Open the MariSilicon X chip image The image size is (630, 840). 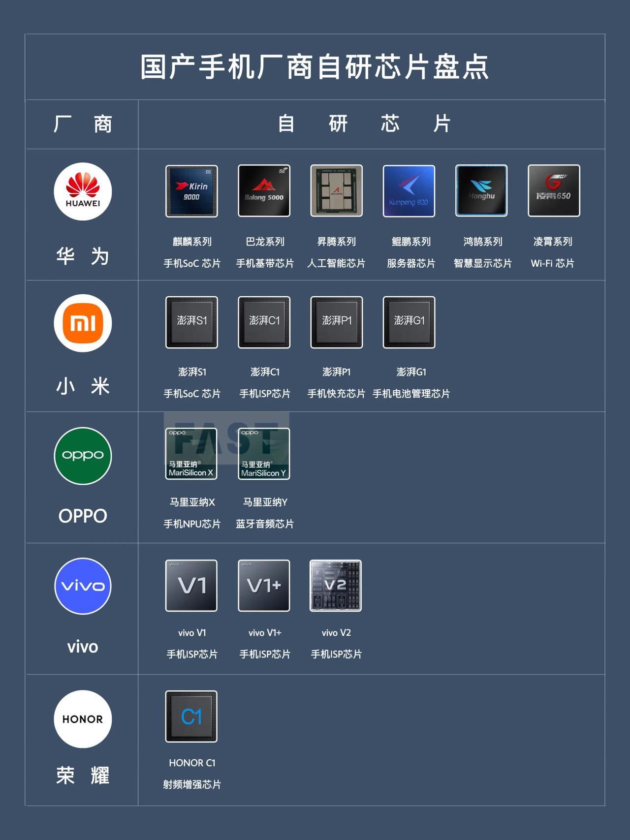(191, 454)
